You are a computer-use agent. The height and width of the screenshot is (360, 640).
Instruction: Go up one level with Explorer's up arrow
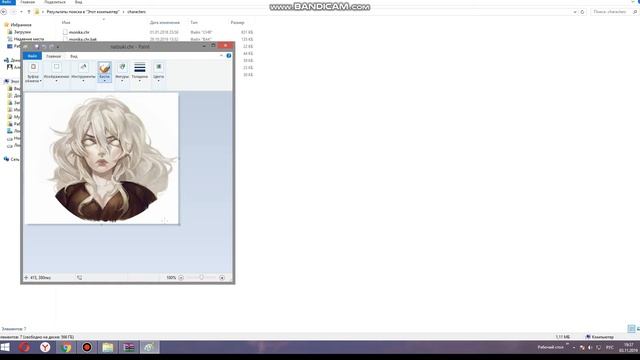tap(29, 12)
